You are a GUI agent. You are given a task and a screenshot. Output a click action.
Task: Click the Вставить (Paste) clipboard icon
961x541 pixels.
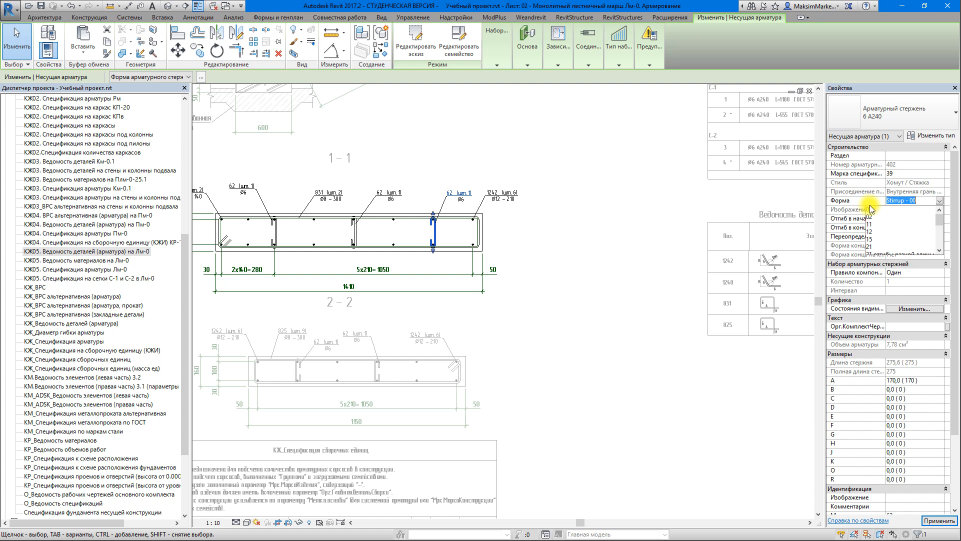[82, 34]
